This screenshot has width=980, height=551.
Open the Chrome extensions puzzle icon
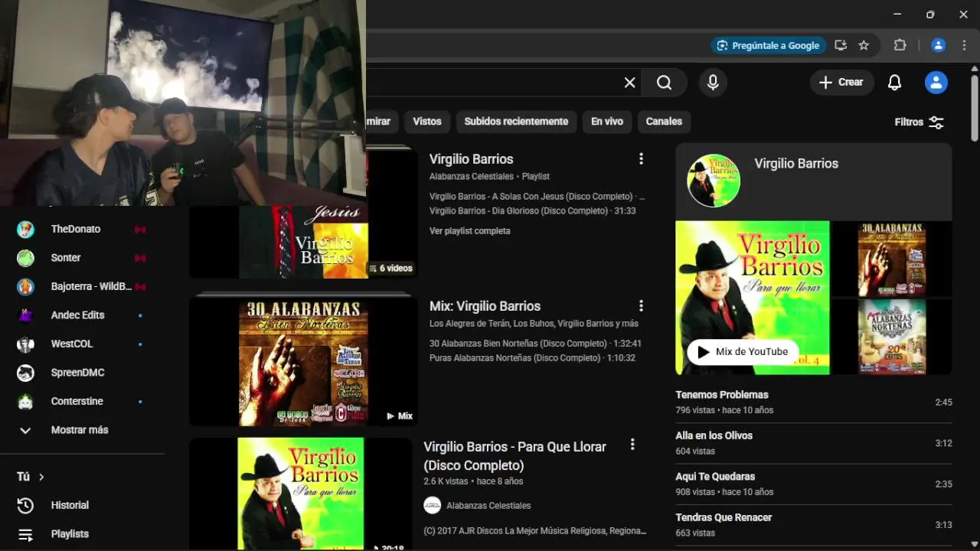click(900, 45)
